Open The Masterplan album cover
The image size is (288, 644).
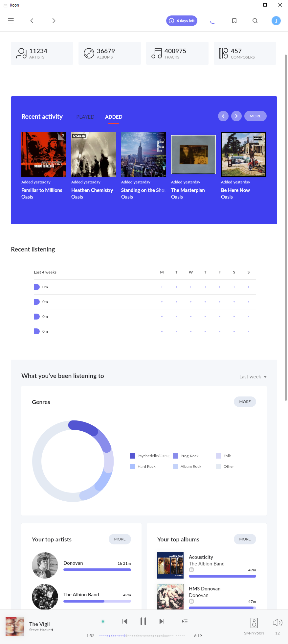coord(193,155)
